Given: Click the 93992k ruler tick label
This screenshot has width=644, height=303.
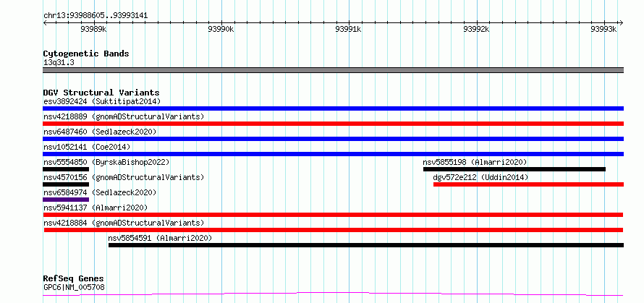Looking at the screenshot, I should [x=476, y=29].
